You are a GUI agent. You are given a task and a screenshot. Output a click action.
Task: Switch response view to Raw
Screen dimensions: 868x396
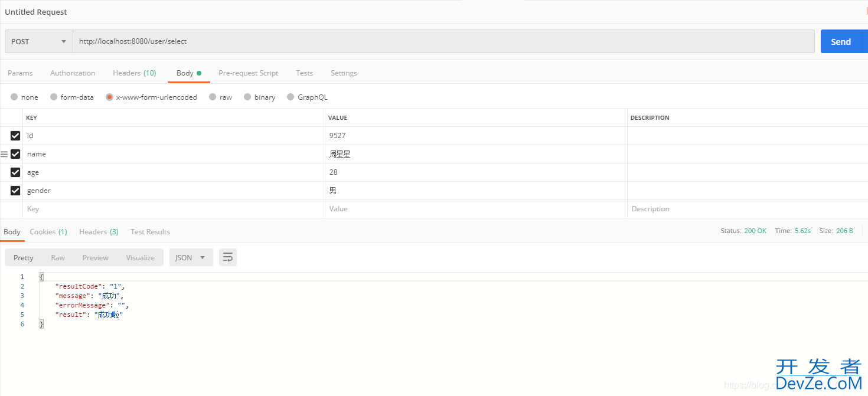(58, 258)
